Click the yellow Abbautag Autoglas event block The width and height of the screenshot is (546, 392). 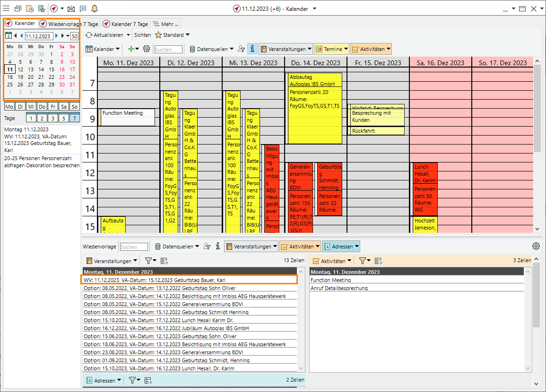(314, 109)
